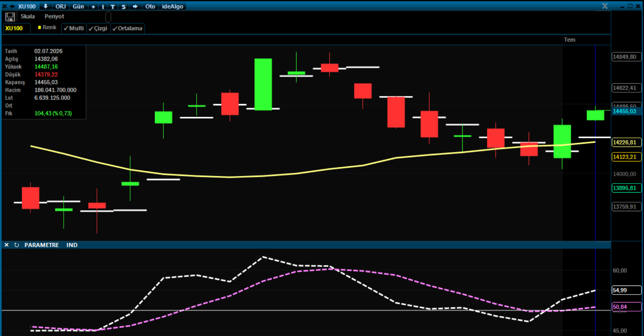Viewport: 644px width, 336px height.
Task: Click the plus icon in title toolbar
Action: click(x=93, y=7)
